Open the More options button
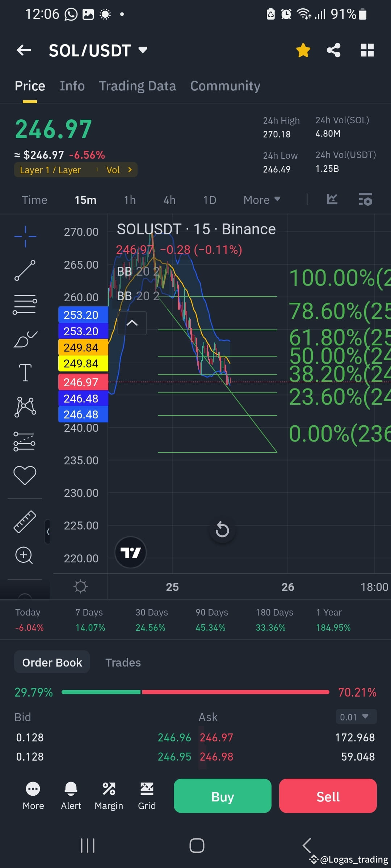Viewport: 391px width, 868px height. click(x=33, y=796)
